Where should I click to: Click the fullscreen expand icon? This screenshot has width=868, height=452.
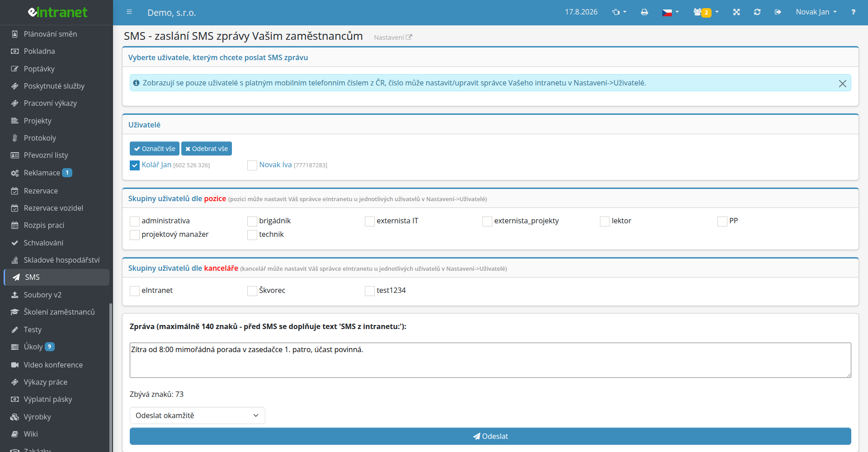click(736, 12)
